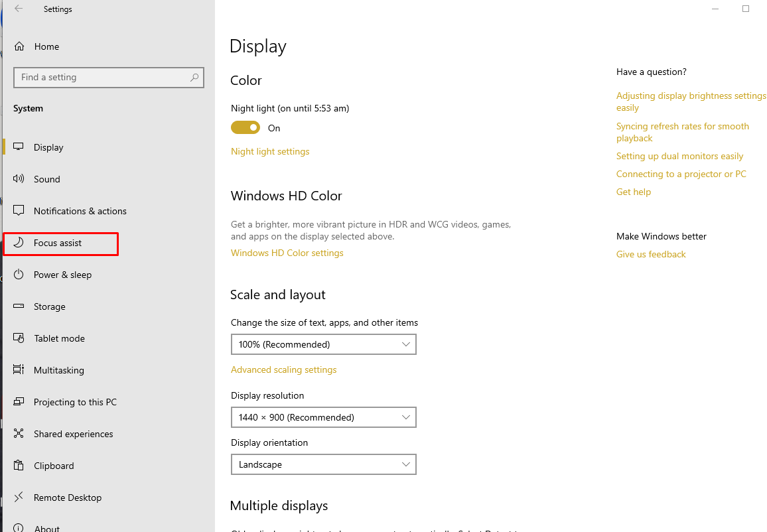Viewport: 767px width, 532px height.
Task: Click Give us feedback link
Action: 651,254
